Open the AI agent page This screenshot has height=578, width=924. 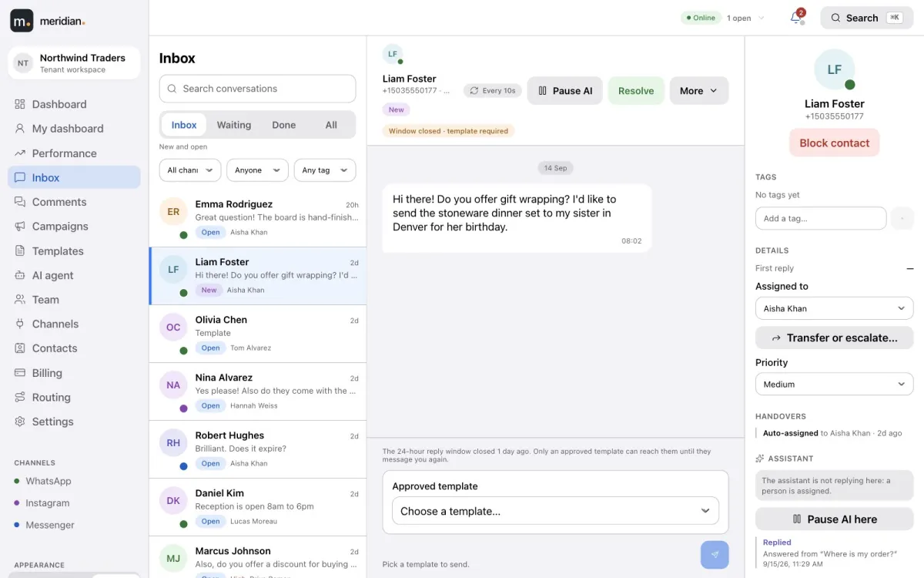(74, 275)
